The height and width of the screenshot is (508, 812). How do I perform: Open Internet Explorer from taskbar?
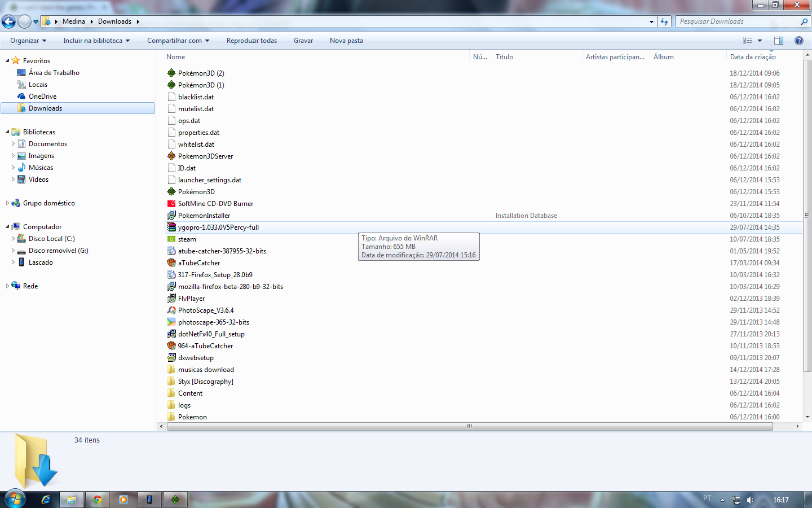[46, 500]
